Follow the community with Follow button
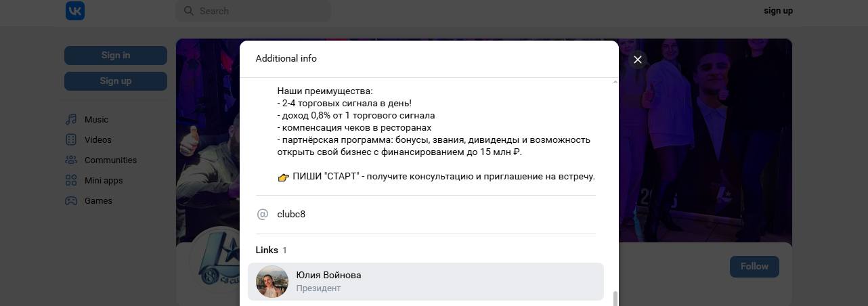Image resolution: width=868 pixels, height=306 pixels. tap(754, 266)
